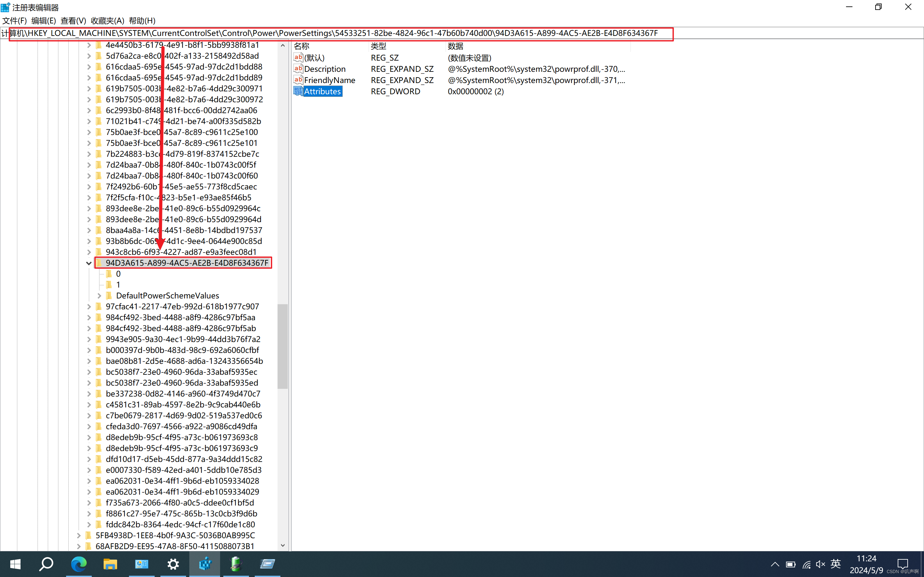Click the Attributes DWORD value icon
924x577 pixels.
(298, 91)
